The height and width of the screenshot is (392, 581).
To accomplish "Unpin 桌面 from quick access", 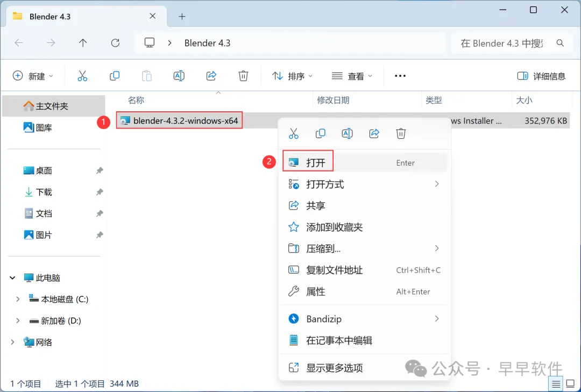I will click(100, 170).
